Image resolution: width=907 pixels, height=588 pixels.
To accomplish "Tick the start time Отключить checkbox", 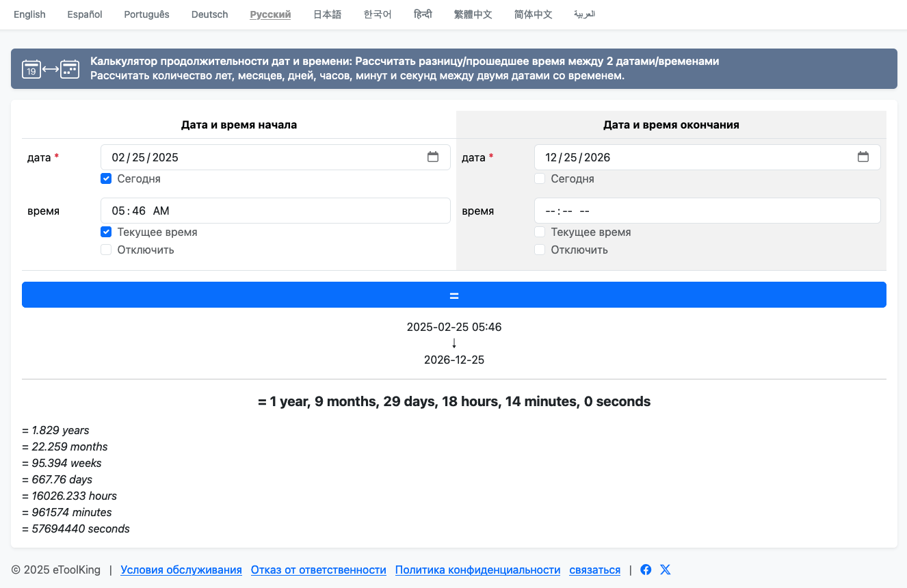I will 106,250.
